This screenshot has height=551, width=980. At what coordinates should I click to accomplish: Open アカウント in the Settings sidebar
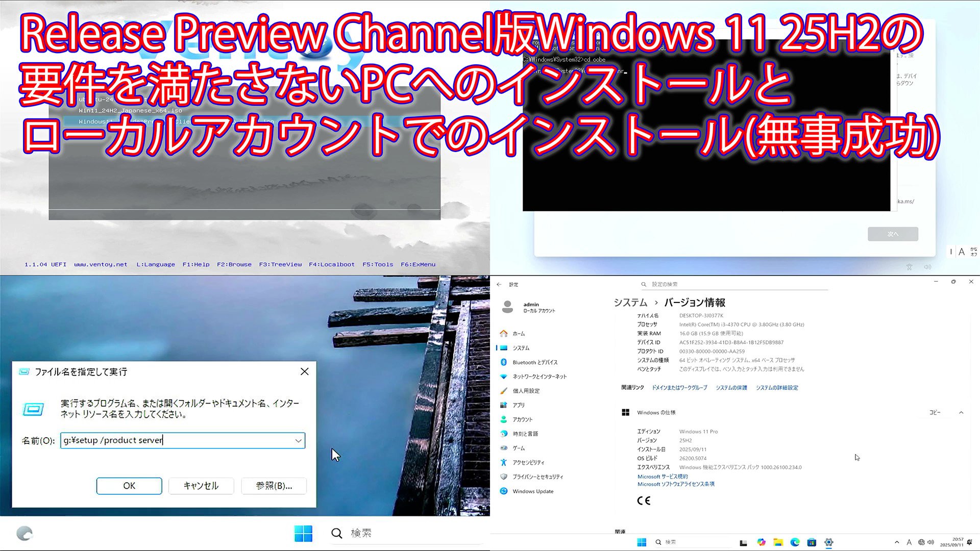516,419
